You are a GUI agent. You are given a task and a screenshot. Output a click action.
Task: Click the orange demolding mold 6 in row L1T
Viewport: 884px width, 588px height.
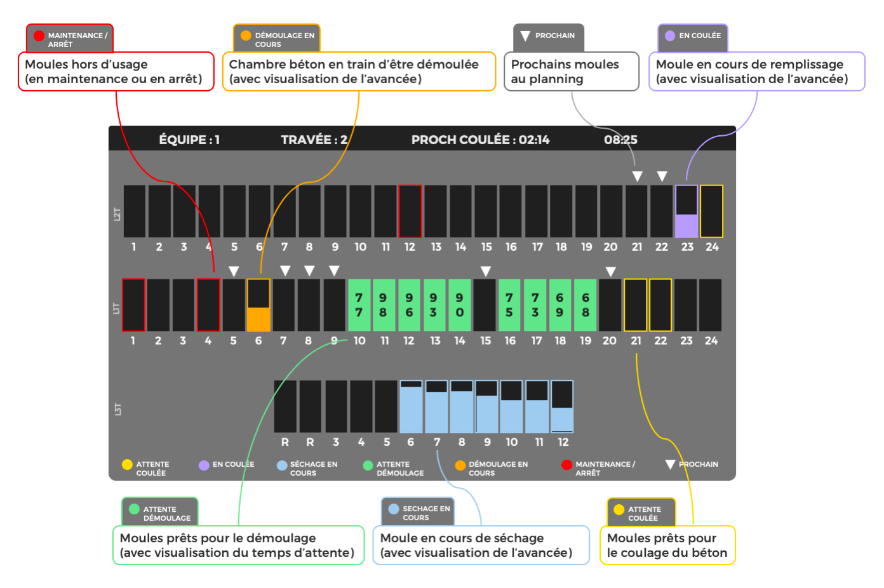[258, 305]
